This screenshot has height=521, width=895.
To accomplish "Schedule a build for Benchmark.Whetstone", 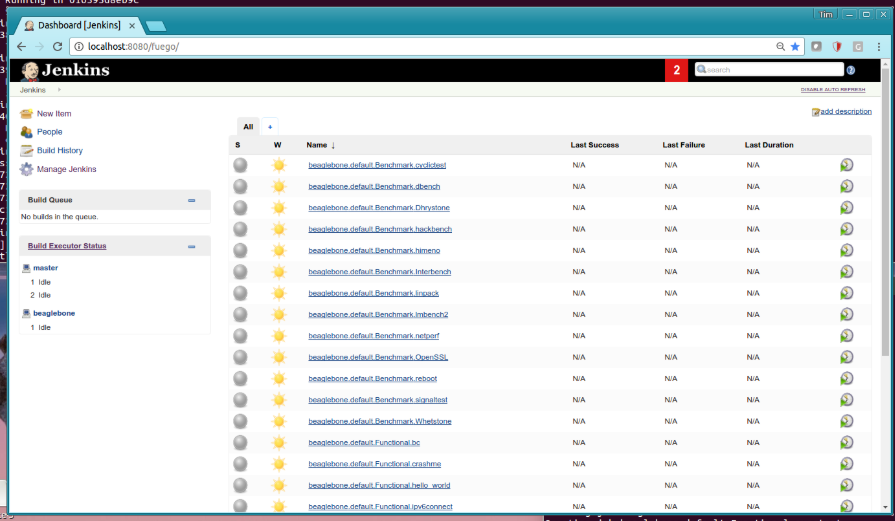I will point(846,421).
